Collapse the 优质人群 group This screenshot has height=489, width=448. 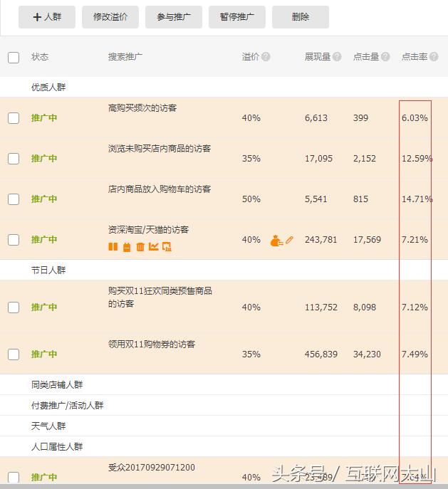(x=48, y=87)
